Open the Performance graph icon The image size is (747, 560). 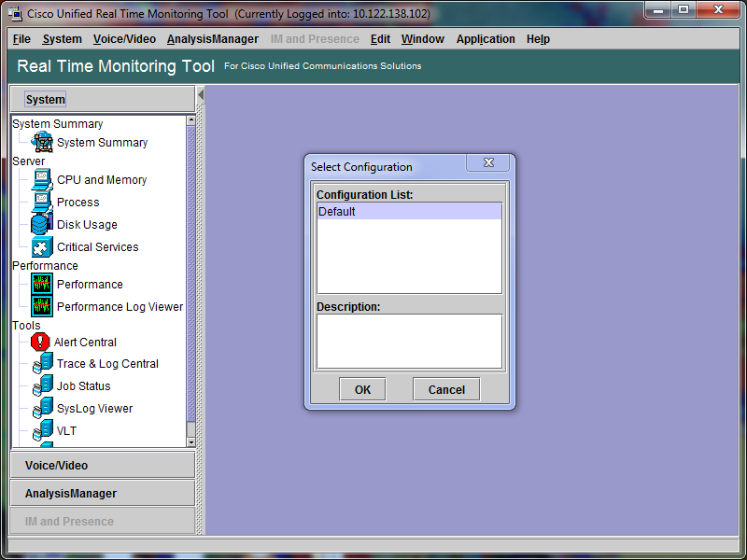coord(42,284)
